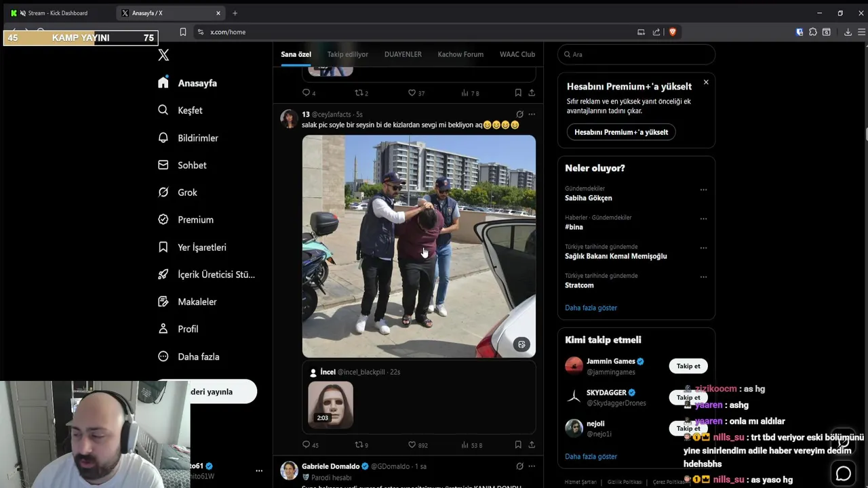Open the arrest photo in ceylanfacts post
Screen dimensions: 868x488
coord(418,246)
